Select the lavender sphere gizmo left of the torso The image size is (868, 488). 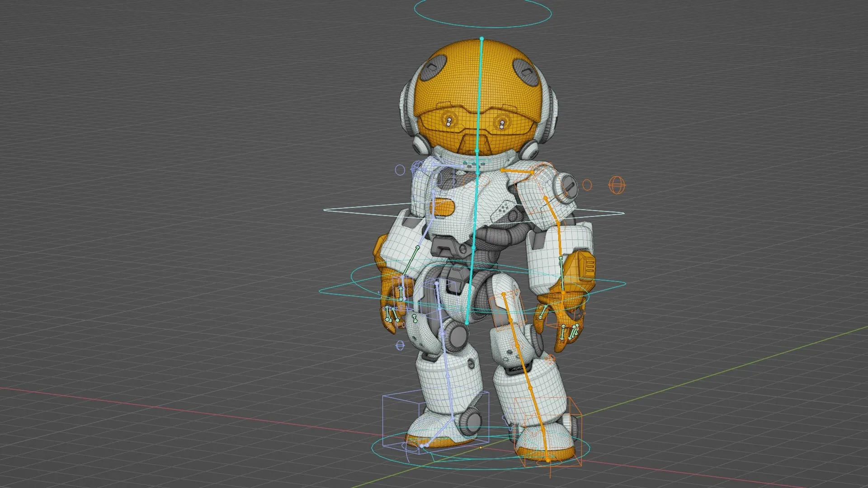pyautogui.click(x=399, y=170)
